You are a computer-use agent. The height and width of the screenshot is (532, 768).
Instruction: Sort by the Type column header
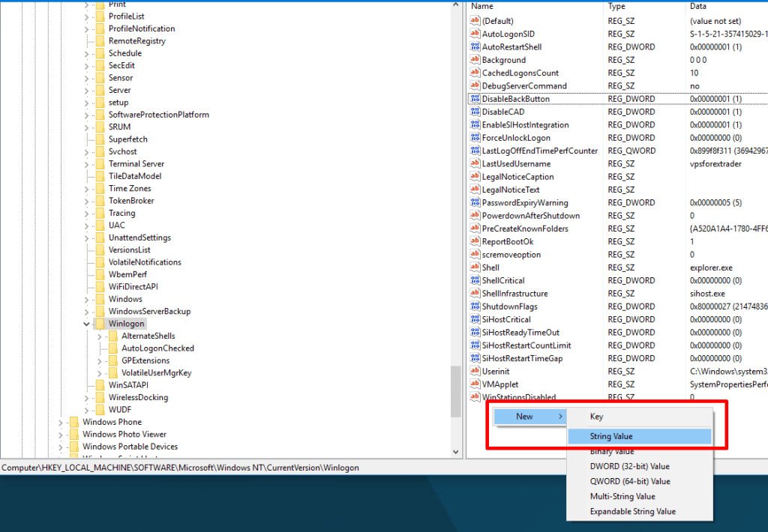(x=644, y=6)
